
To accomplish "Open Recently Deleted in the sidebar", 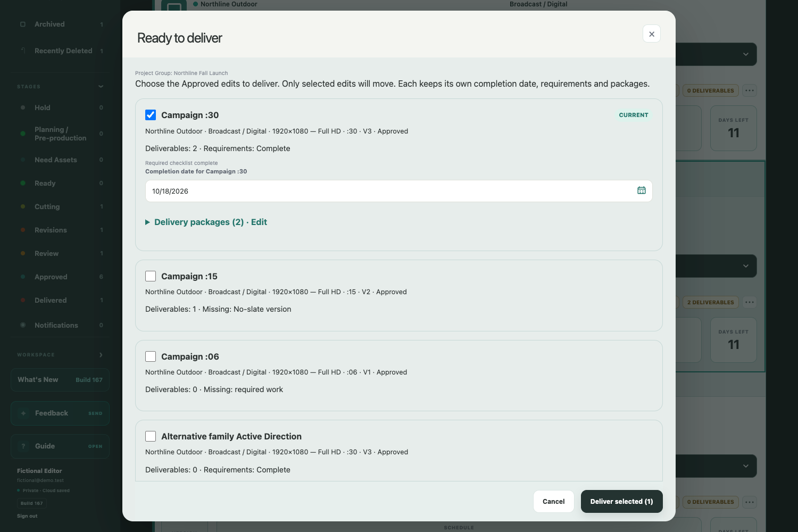I will pos(60,51).
